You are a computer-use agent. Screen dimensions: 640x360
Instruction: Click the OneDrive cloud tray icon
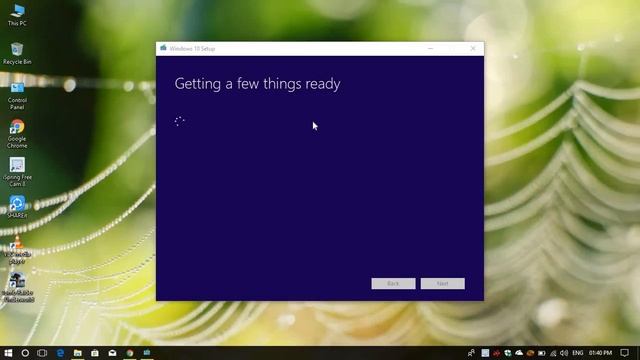pos(519,353)
